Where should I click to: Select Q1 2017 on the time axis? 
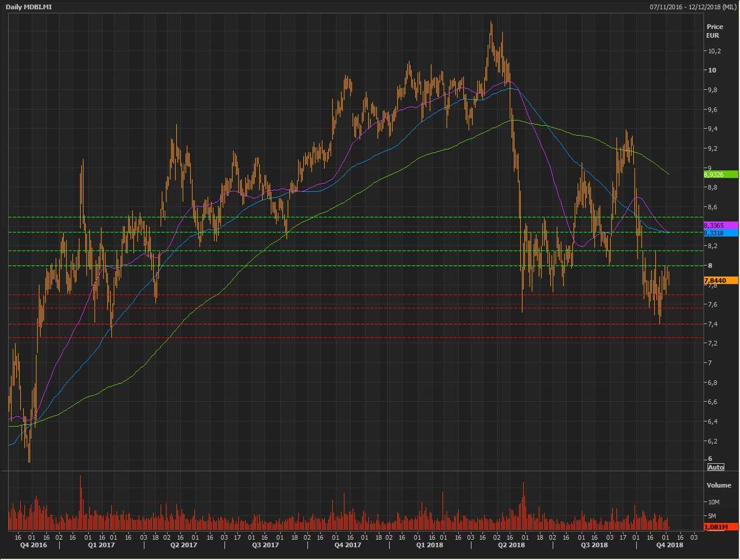[x=101, y=545]
